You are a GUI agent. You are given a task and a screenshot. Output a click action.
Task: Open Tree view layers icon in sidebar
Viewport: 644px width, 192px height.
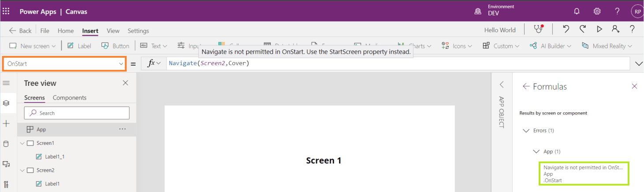click(6, 103)
